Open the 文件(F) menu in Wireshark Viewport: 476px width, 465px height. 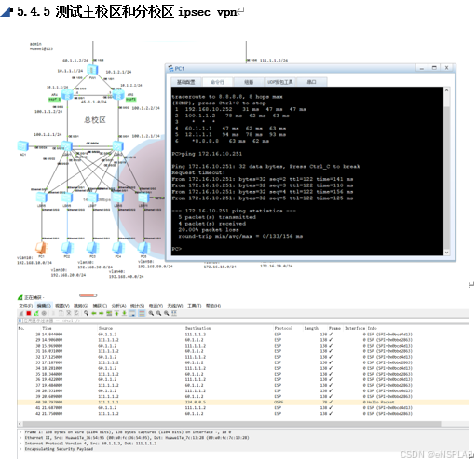click(x=26, y=306)
